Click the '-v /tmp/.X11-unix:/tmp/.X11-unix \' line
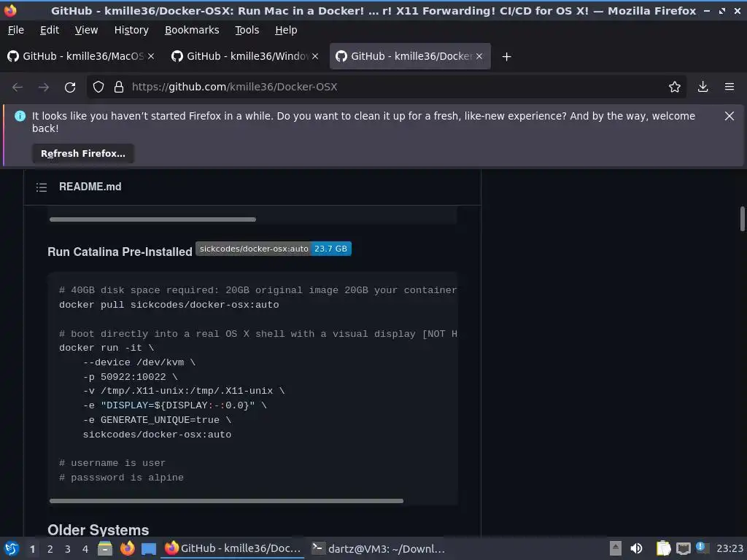Viewport: 747px width, 560px height. [184, 391]
